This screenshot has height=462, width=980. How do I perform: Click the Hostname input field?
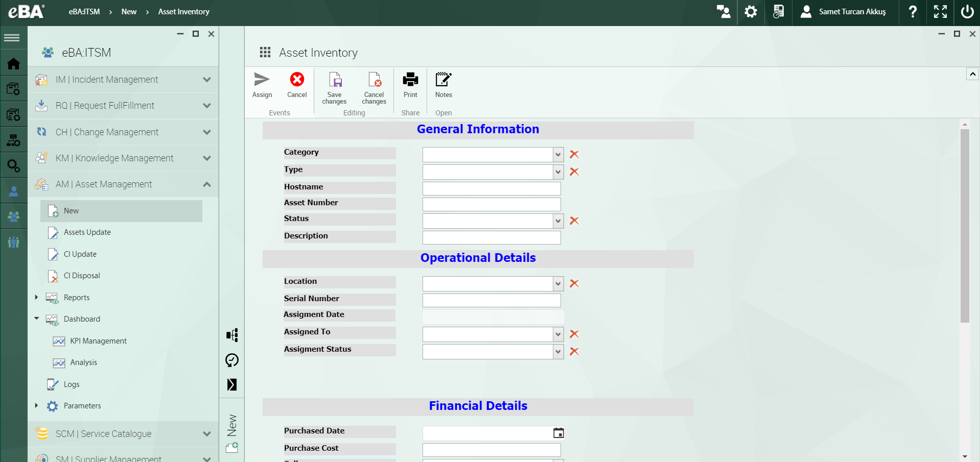(492, 188)
